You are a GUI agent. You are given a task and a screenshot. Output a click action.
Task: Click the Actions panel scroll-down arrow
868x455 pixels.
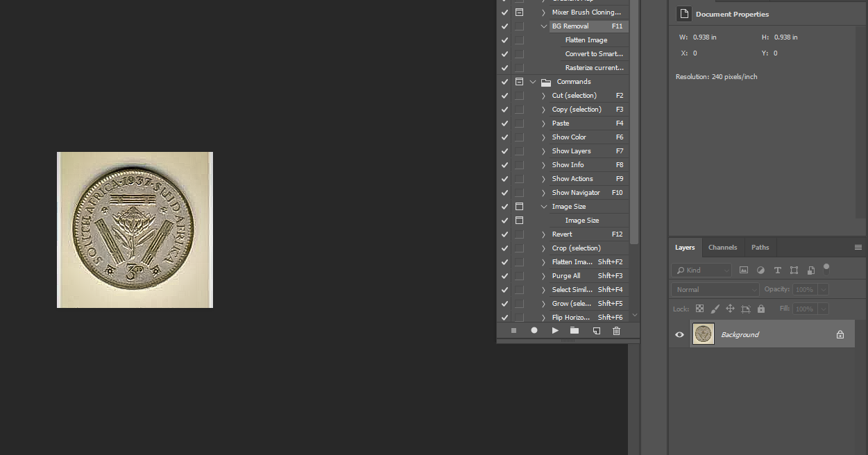tap(634, 316)
